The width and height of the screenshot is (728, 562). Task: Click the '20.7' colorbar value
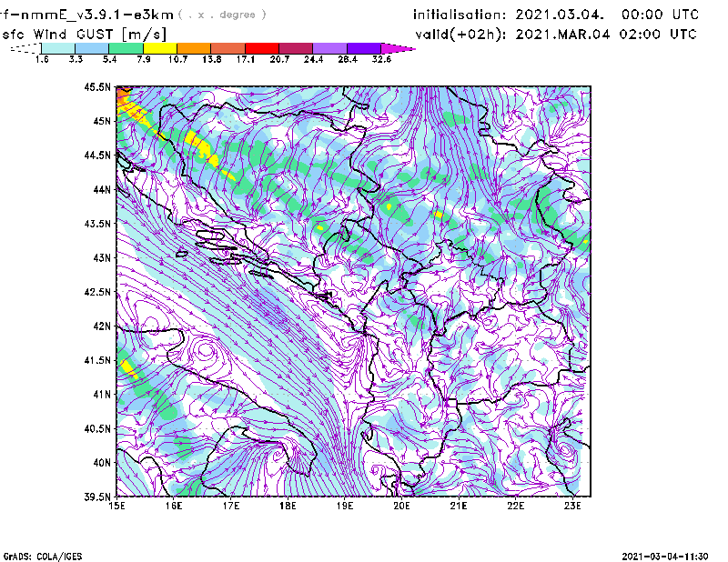click(x=279, y=59)
